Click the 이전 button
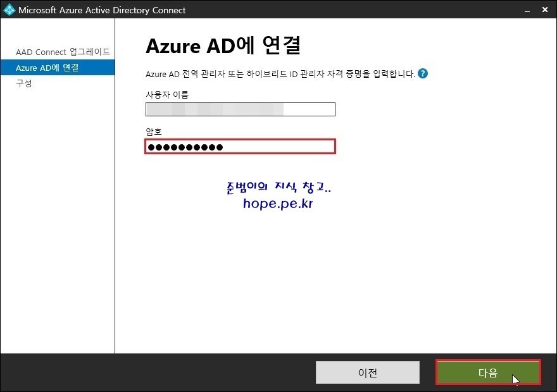The height and width of the screenshot is (392, 557). (x=368, y=372)
